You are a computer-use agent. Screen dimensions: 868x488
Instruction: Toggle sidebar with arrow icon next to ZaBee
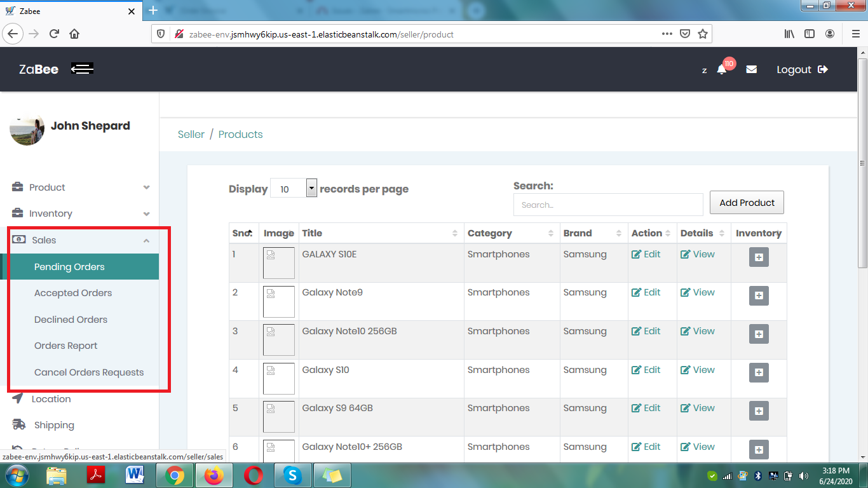pyautogui.click(x=83, y=69)
